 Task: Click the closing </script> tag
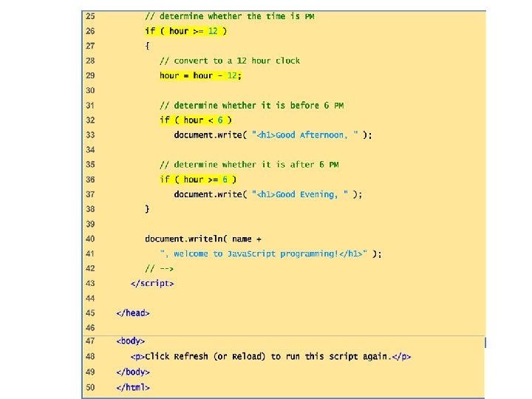(x=152, y=284)
